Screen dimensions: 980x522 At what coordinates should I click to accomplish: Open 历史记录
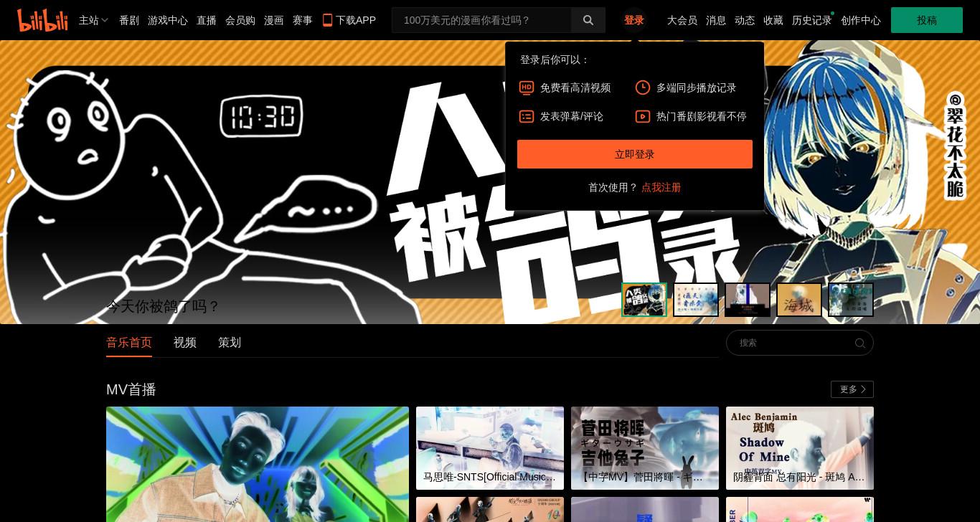[812, 20]
